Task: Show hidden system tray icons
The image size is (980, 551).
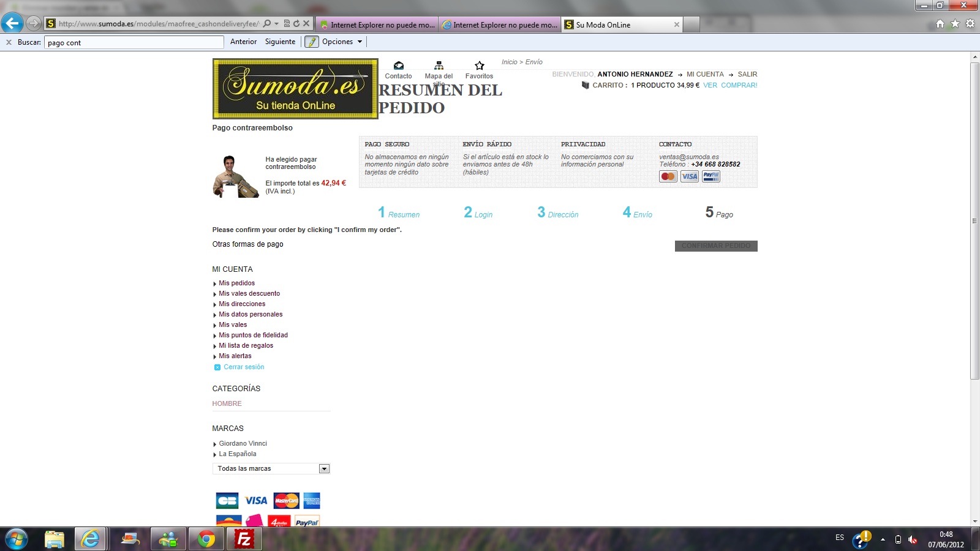Action: [x=883, y=539]
